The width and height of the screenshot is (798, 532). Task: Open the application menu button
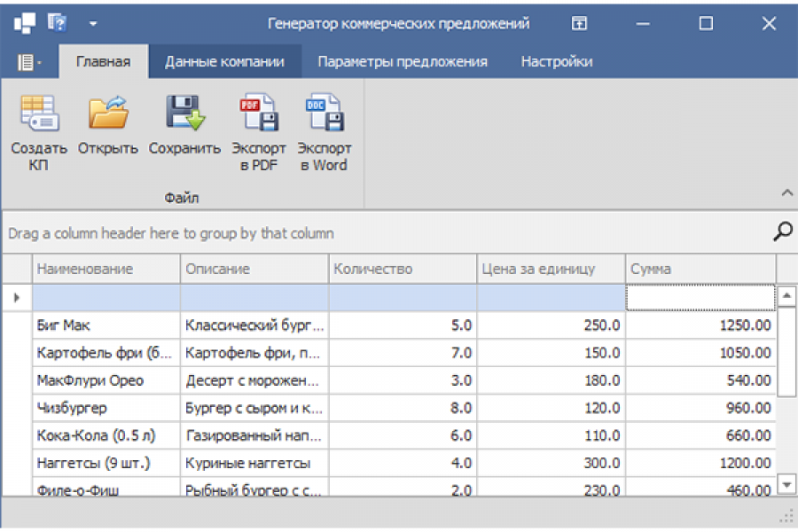[x=28, y=62]
